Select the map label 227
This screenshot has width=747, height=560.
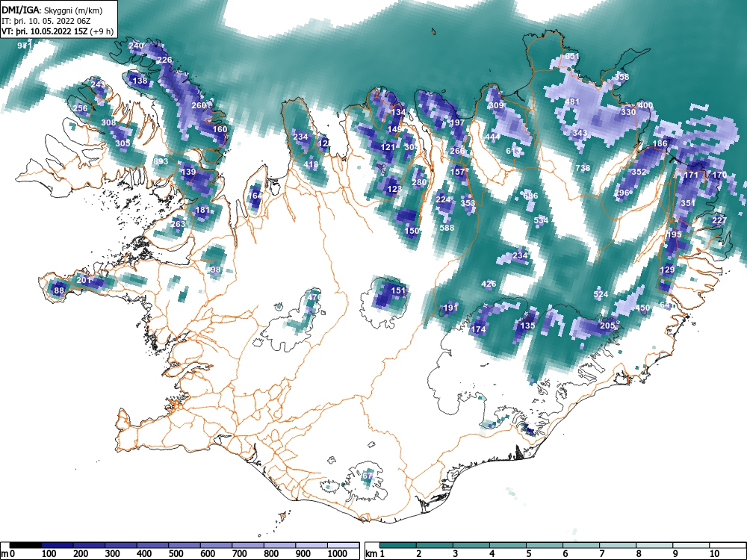tap(719, 220)
